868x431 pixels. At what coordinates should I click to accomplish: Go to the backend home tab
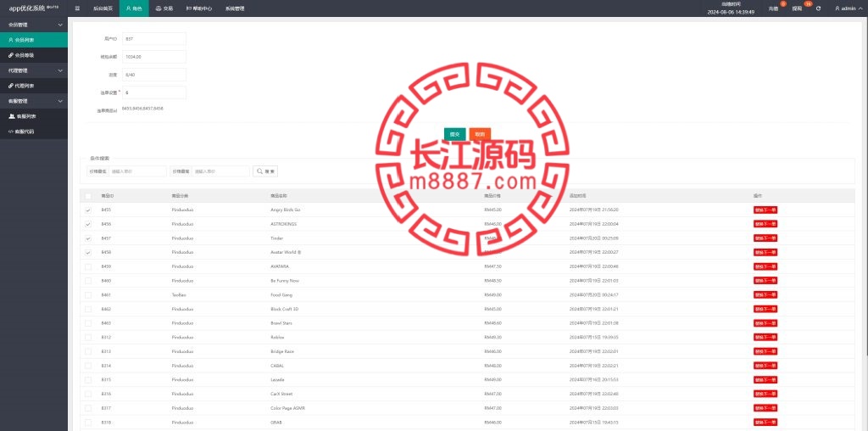coord(102,8)
